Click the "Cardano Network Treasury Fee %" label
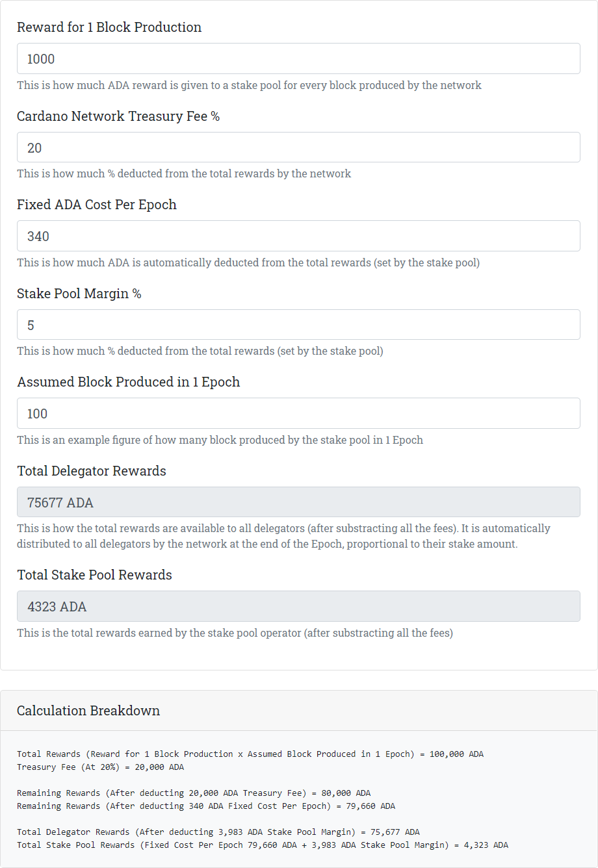 pyautogui.click(x=118, y=116)
